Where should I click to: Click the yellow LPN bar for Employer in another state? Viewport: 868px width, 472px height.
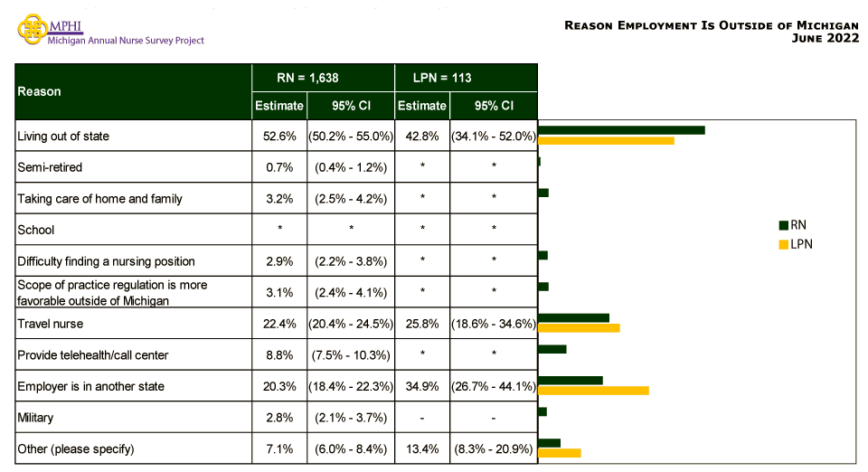(593, 391)
